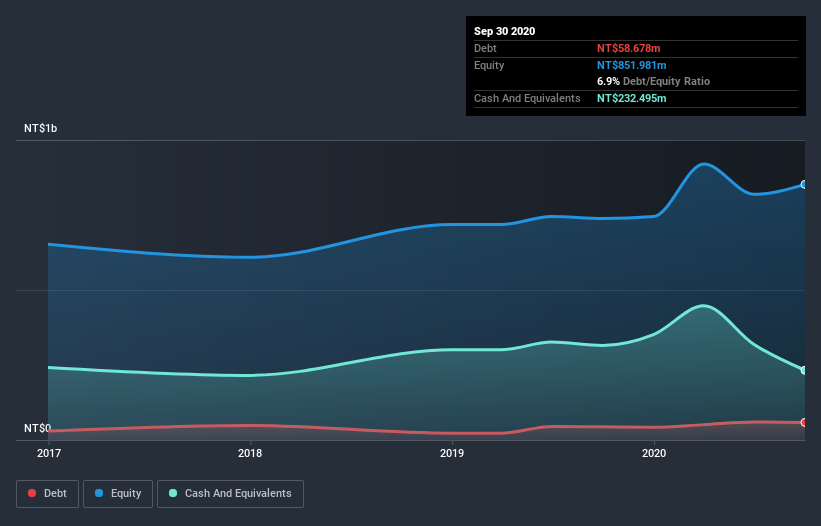Click the 6.9% Debt/Equity Ratio text
This screenshot has width=821, height=526.
click(x=653, y=82)
